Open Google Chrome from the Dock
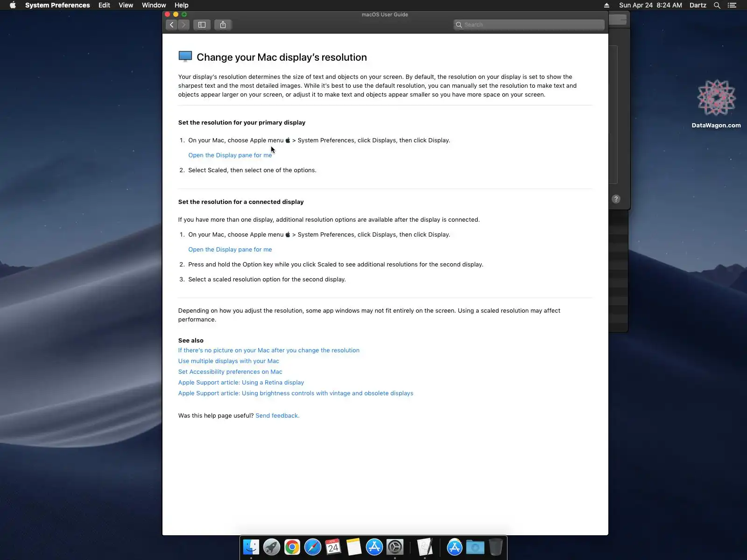 pyautogui.click(x=292, y=547)
